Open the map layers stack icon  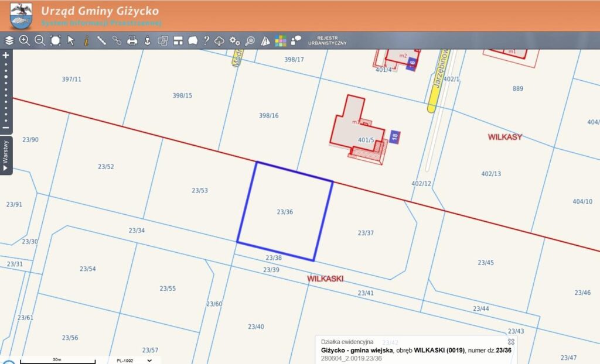[9, 40]
